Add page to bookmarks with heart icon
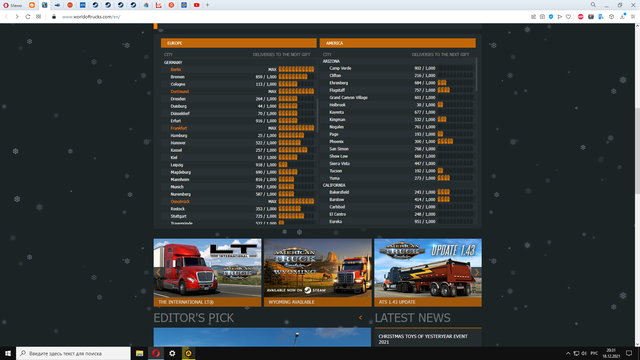Viewport: 640px width, 360px height. 568,17
